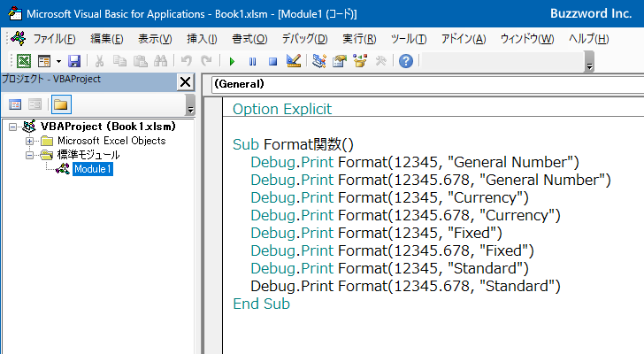
Task: Open the Project Explorer icon
Action: pos(319,61)
